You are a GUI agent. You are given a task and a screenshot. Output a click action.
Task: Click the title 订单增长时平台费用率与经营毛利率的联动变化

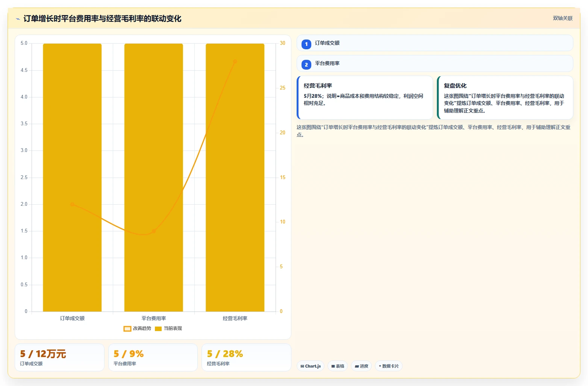pyautogui.click(x=102, y=19)
